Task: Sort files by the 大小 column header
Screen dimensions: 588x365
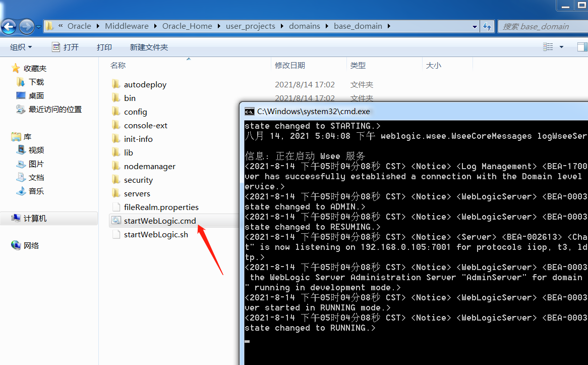Action: pyautogui.click(x=434, y=65)
